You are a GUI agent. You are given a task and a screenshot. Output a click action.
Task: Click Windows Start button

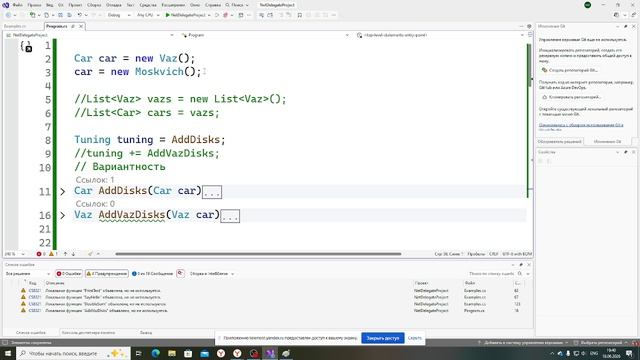click(x=8, y=353)
